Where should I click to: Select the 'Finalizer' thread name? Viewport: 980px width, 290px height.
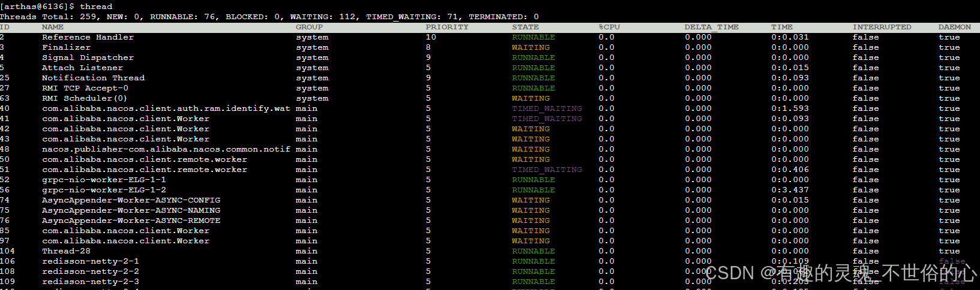67,47
